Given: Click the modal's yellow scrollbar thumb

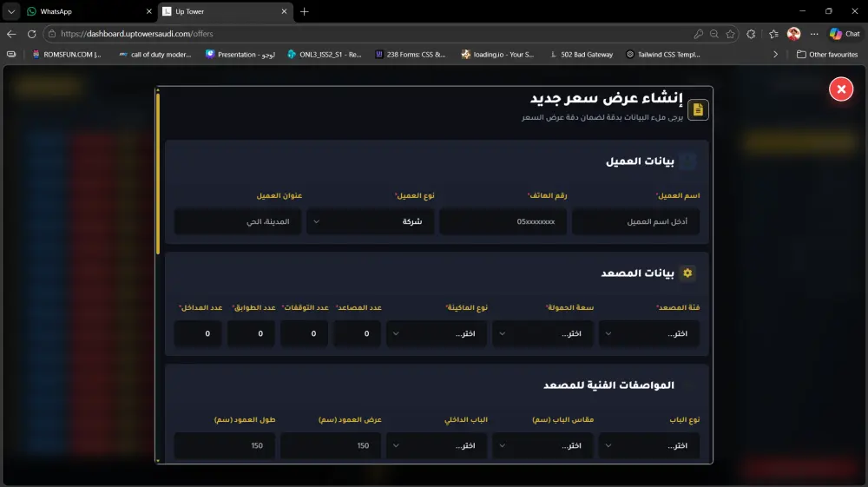Looking at the screenshot, I should (158, 174).
